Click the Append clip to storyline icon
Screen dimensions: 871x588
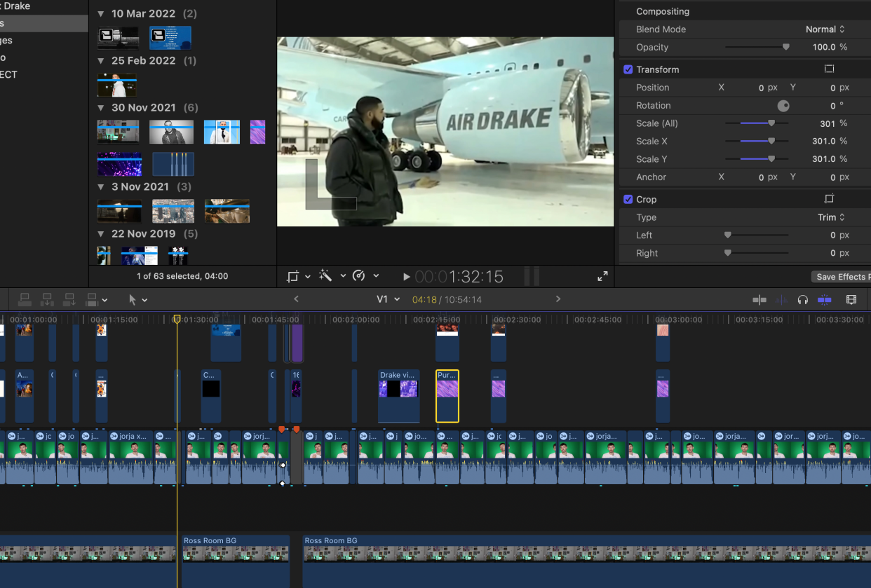(x=69, y=299)
